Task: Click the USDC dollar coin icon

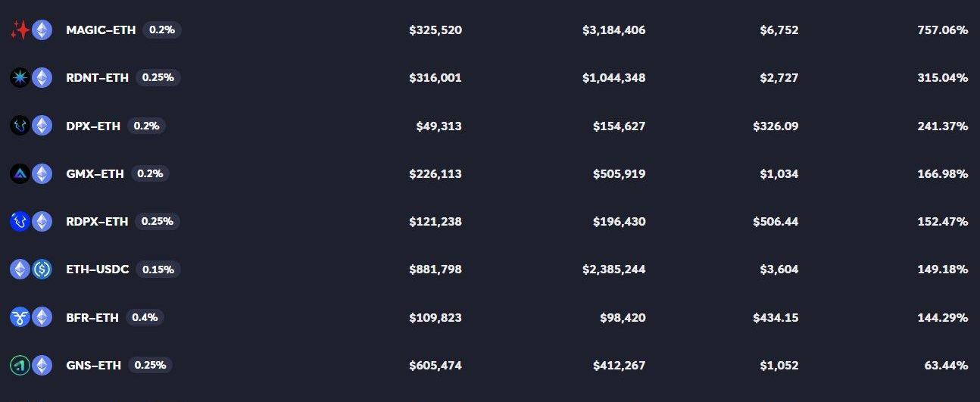Action: coord(42,270)
